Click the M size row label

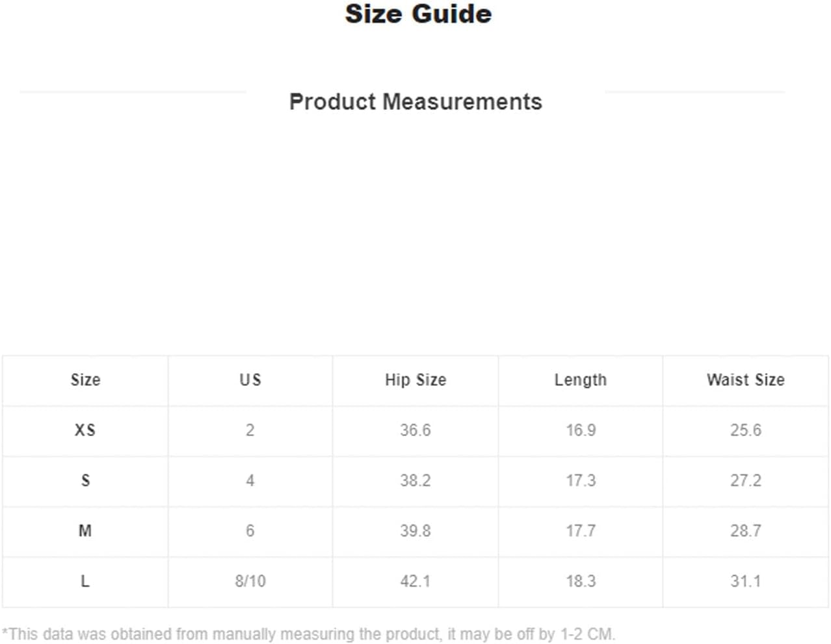pos(85,531)
